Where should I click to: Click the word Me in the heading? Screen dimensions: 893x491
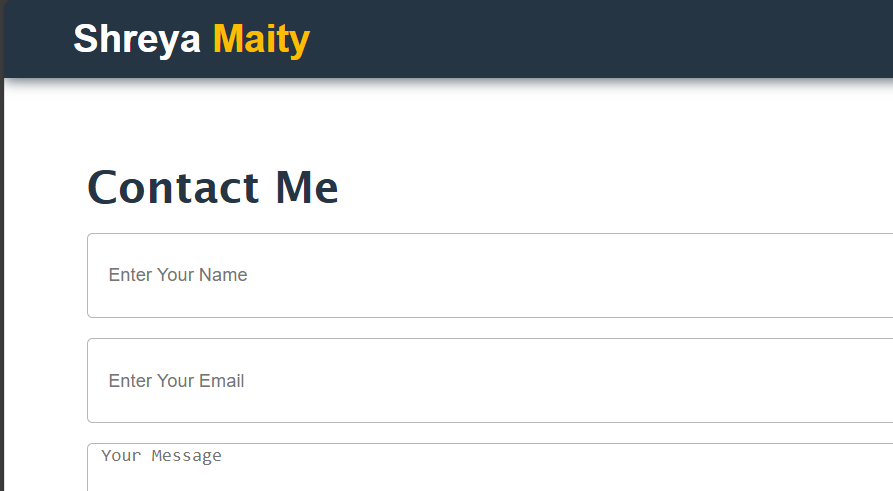307,188
